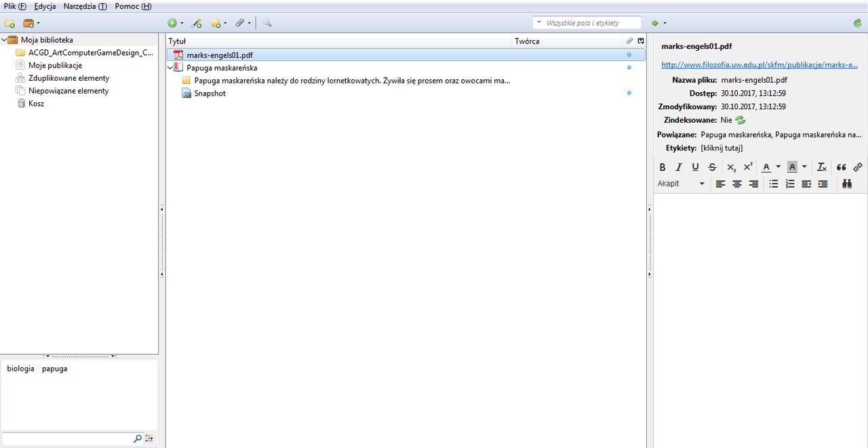This screenshot has height=448, width=868.
Task: Click the green Locate arrow icon
Action: coord(655,23)
